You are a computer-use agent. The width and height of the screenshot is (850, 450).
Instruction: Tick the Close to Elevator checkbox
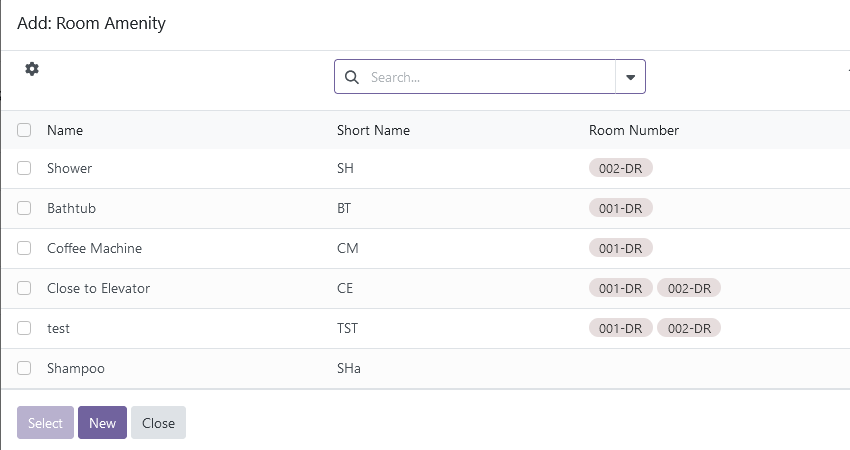[x=24, y=288]
